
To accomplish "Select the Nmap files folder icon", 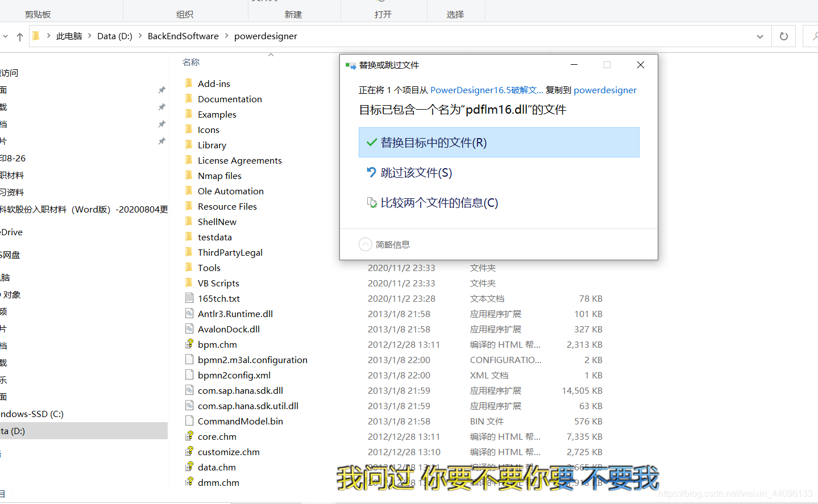I will pos(189,175).
